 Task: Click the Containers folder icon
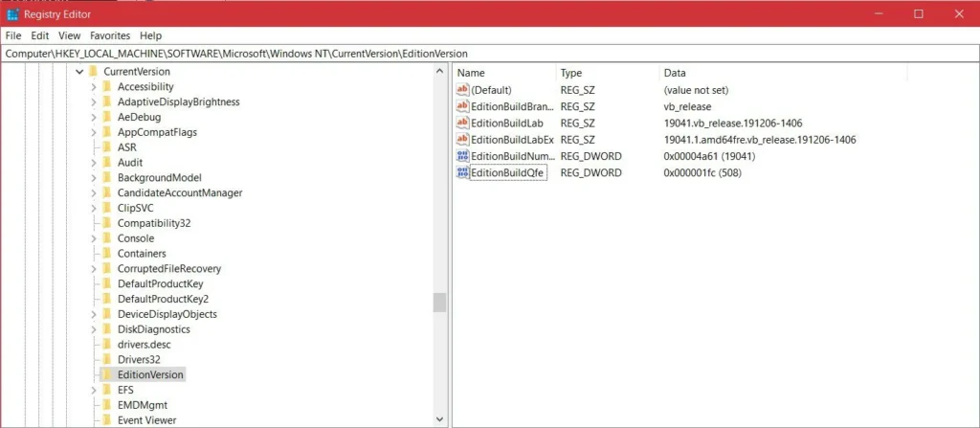pos(107,254)
